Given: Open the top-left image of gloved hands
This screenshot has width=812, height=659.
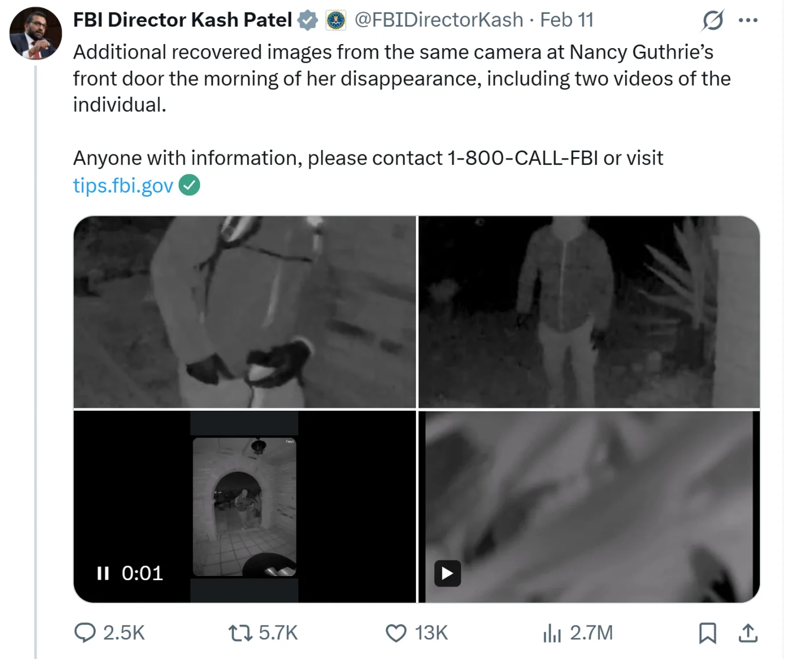Looking at the screenshot, I should point(245,312).
